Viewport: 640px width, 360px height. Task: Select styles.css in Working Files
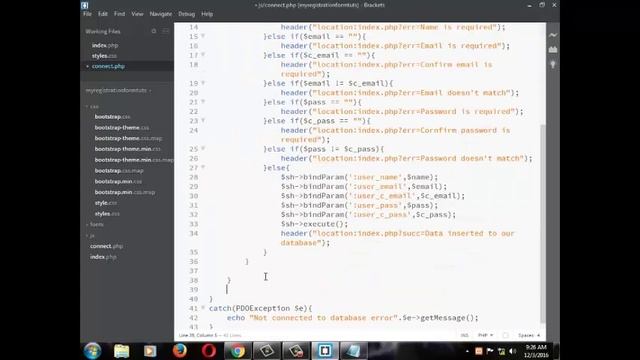pyautogui.click(x=104, y=56)
